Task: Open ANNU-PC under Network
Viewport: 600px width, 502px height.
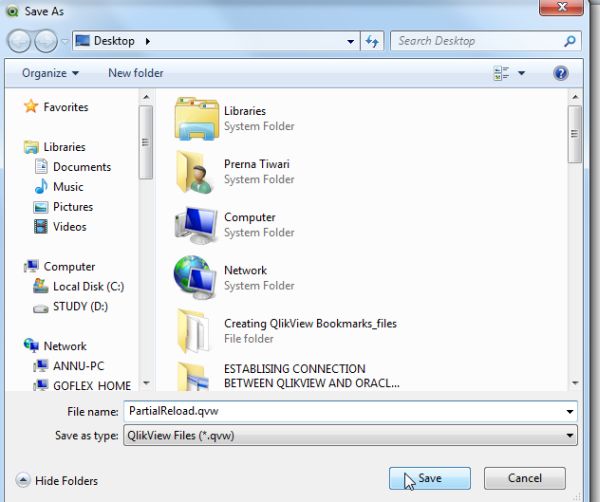Action: coord(78,366)
